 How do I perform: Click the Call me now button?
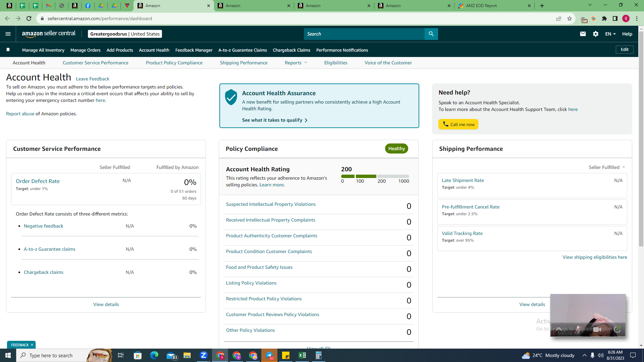pos(458,124)
